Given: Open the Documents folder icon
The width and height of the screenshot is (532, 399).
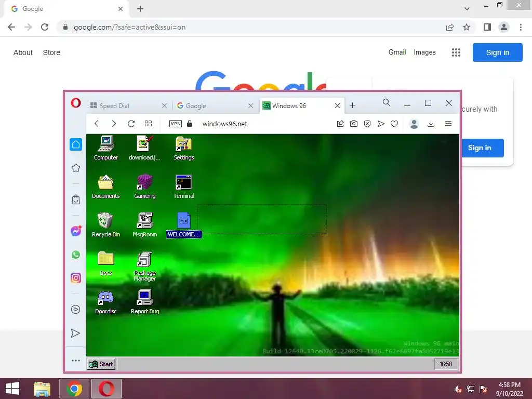Looking at the screenshot, I should (106, 187).
